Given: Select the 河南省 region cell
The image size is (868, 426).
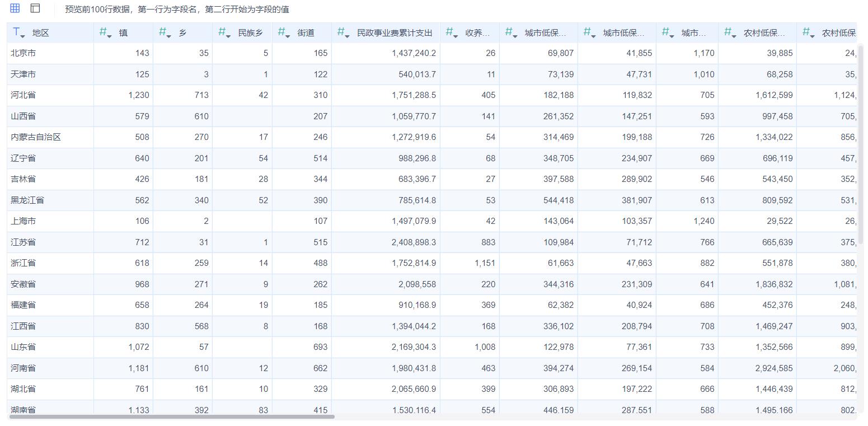Looking at the screenshot, I should (50, 368).
